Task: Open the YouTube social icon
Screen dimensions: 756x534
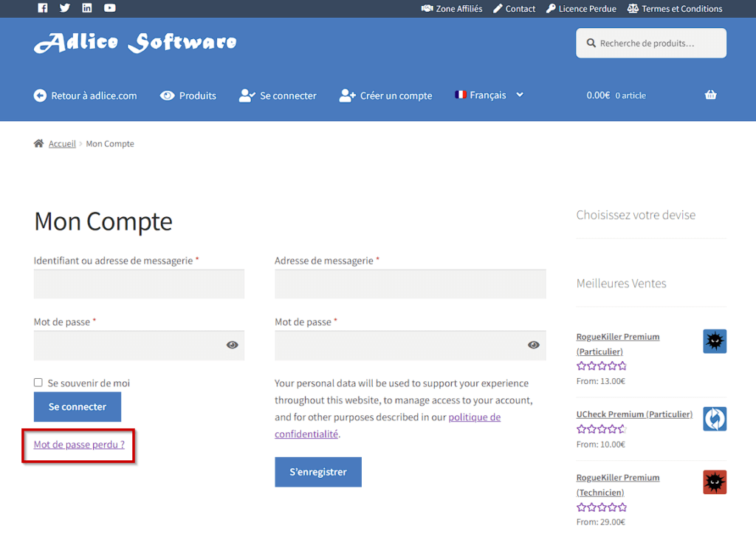Action: click(x=110, y=8)
